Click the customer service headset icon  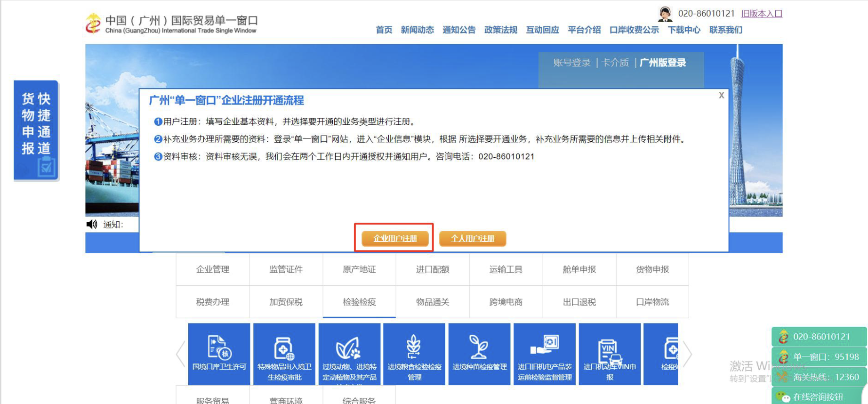pyautogui.click(x=665, y=14)
